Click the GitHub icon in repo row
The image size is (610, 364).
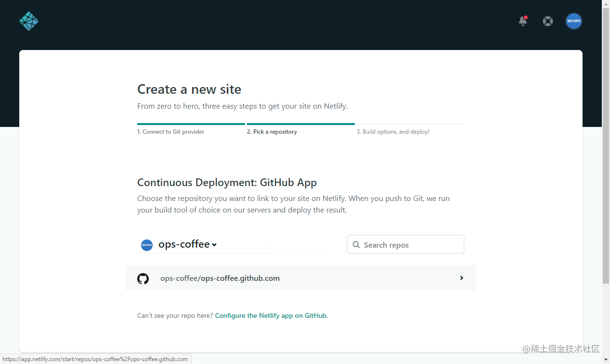[143, 278]
